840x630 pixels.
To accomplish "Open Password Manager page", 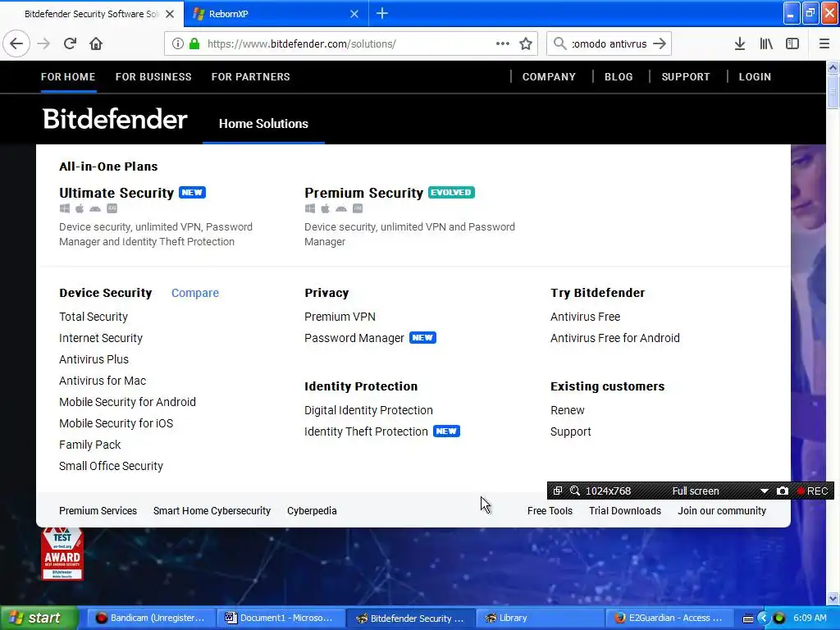I will pos(354,338).
